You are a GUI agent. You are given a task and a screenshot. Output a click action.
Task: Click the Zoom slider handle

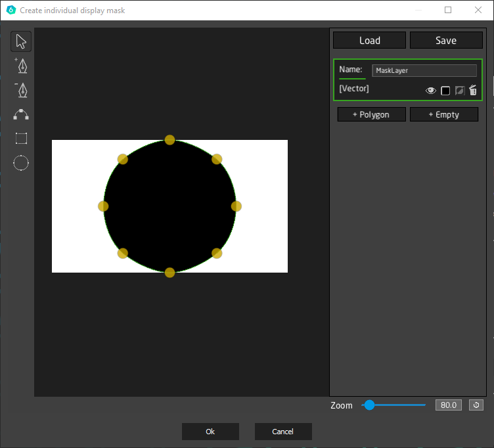click(x=370, y=405)
